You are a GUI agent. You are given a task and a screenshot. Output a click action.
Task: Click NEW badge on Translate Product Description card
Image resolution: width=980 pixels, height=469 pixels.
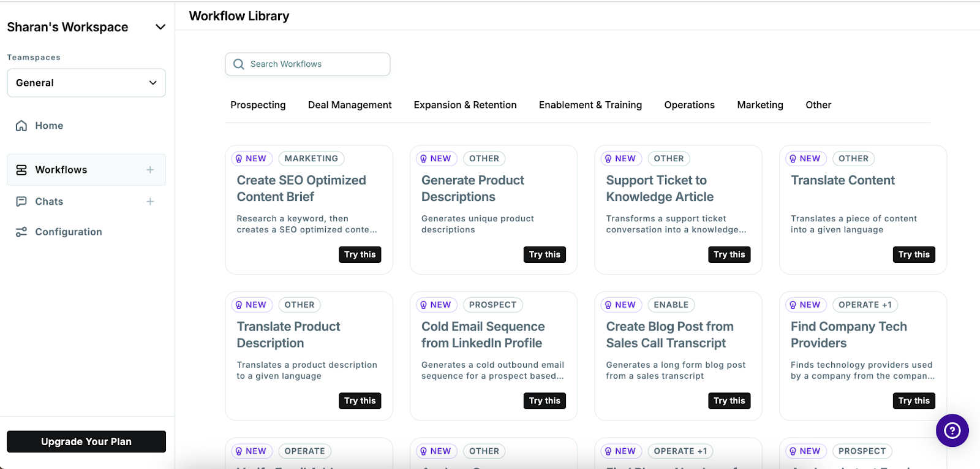coord(252,305)
